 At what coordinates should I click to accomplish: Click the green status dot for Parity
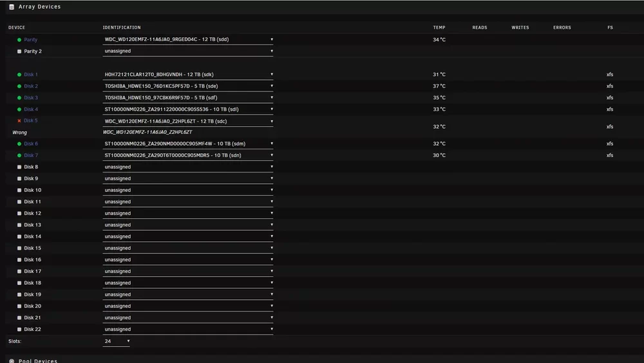point(19,40)
